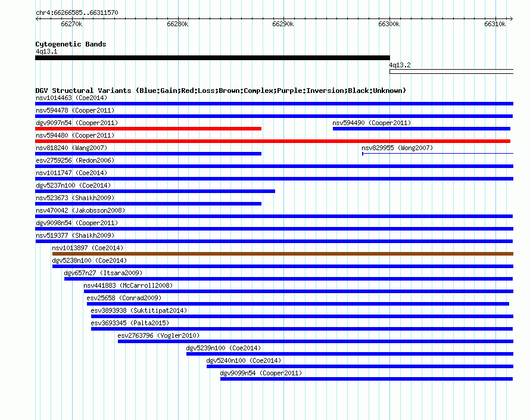Click the blue nsv594490 gain bar
Viewport: 530px width, 420px height.
click(422, 129)
